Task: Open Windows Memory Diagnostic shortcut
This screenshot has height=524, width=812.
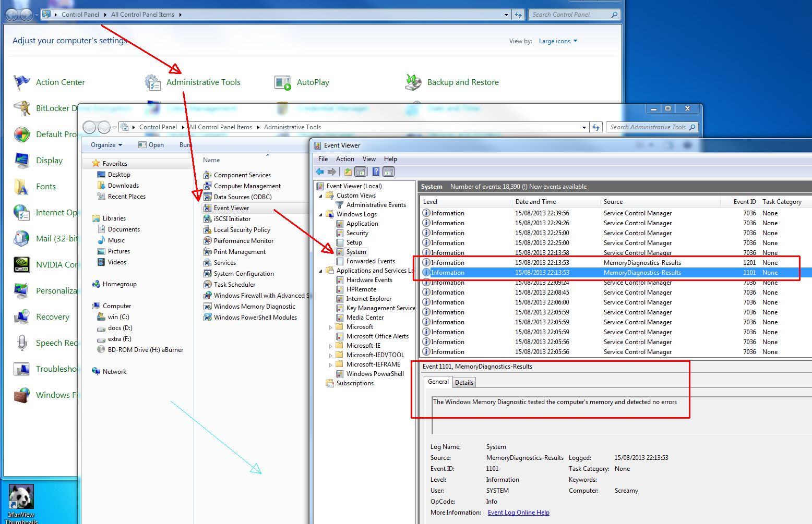Action: tap(254, 307)
